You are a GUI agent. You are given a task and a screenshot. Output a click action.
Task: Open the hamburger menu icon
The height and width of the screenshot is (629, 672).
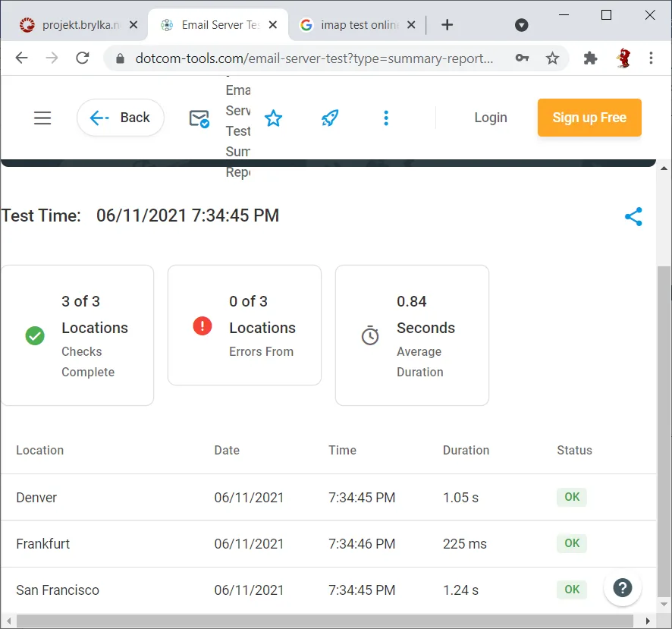click(x=42, y=118)
